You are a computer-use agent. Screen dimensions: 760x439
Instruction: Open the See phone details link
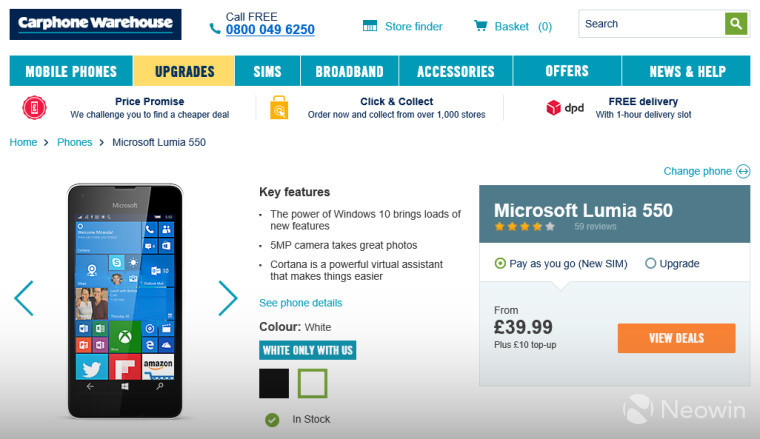pos(301,303)
